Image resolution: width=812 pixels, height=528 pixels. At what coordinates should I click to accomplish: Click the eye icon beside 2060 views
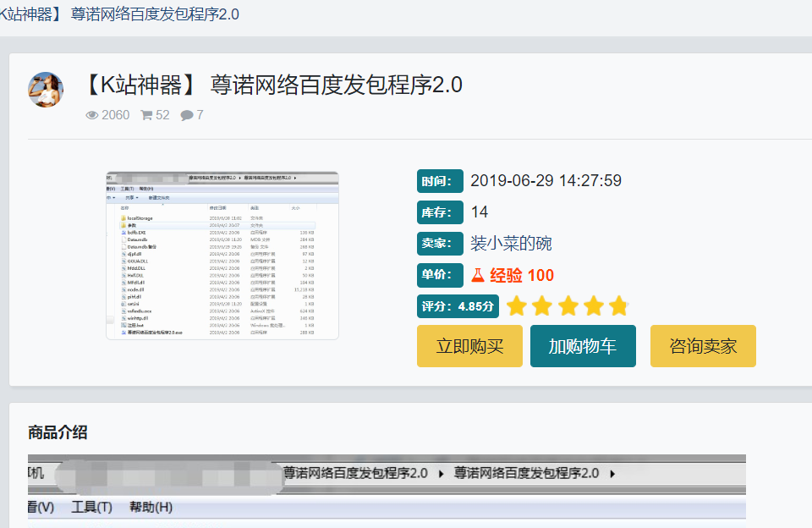(91, 115)
